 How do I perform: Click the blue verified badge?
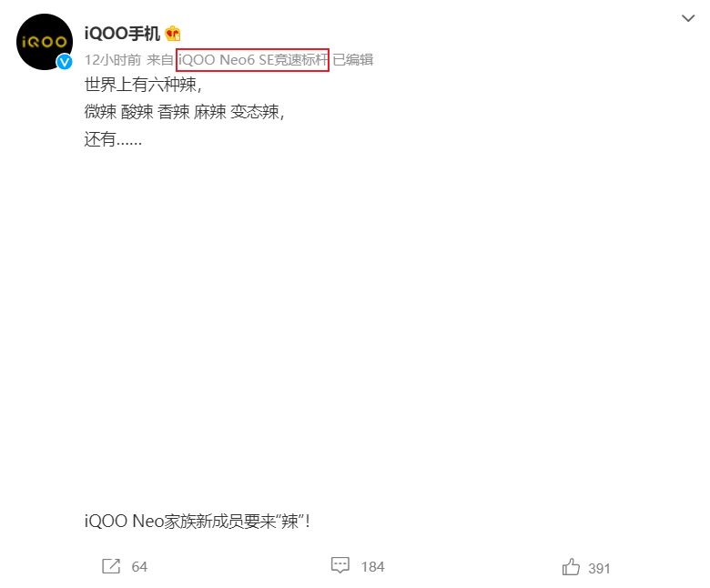(65, 62)
